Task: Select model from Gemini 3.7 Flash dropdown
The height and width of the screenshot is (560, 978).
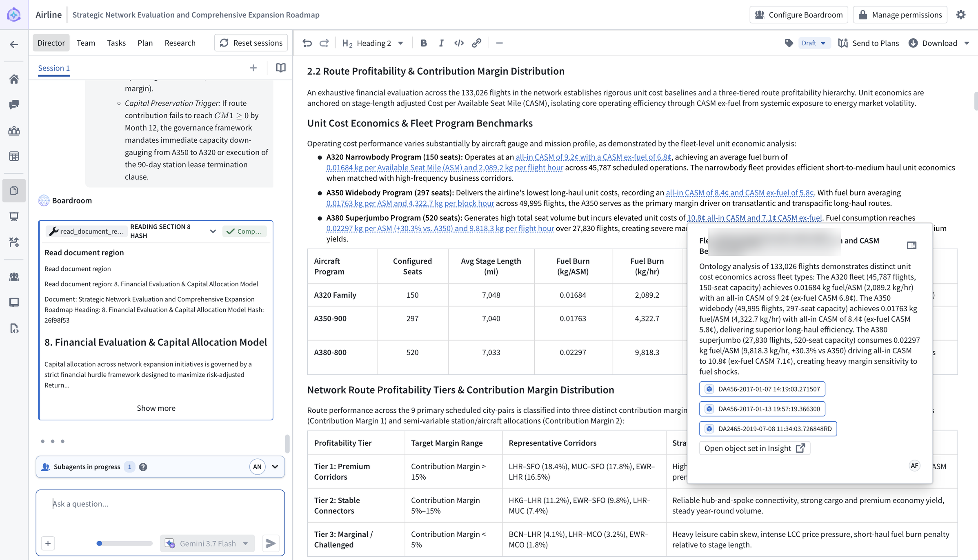Action: pyautogui.click(x=207, y=543)
